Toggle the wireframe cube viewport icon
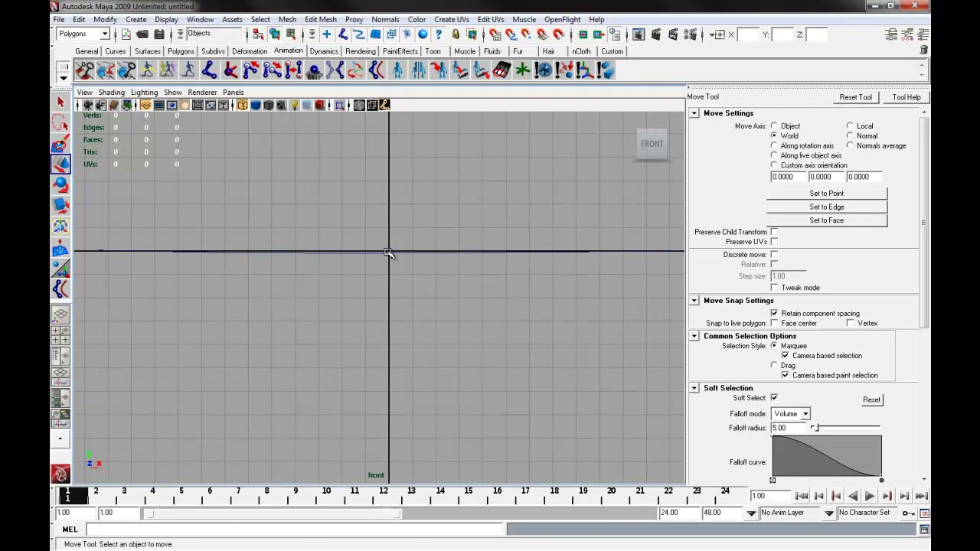Image resolution: width=980 pixels, height=551 pixels. pyautogui.click(x=242, y=105)
